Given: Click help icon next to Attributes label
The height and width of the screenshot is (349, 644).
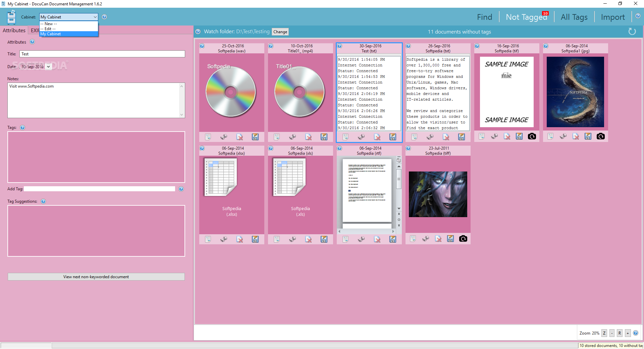Looking at the screenshot, I should (32, 42).
